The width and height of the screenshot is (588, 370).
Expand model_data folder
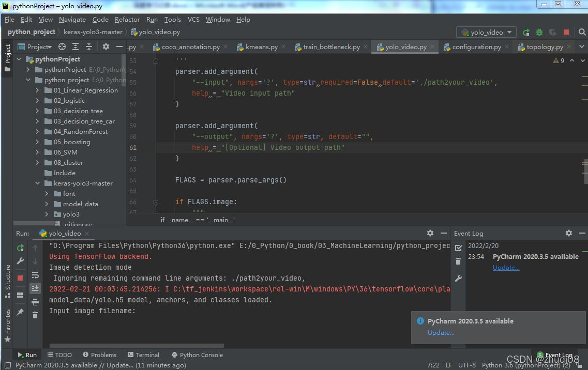tap(47, 204)
